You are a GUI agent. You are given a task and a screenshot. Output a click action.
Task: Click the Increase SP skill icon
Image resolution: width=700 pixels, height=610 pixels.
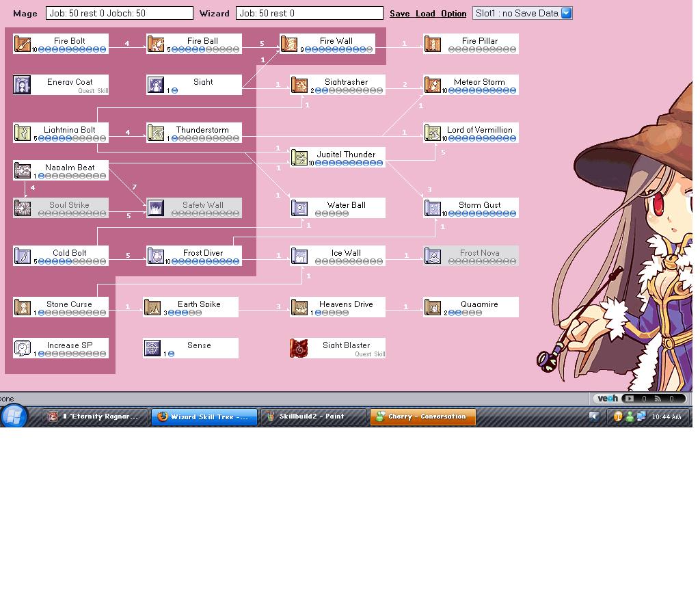coord(23,348)
